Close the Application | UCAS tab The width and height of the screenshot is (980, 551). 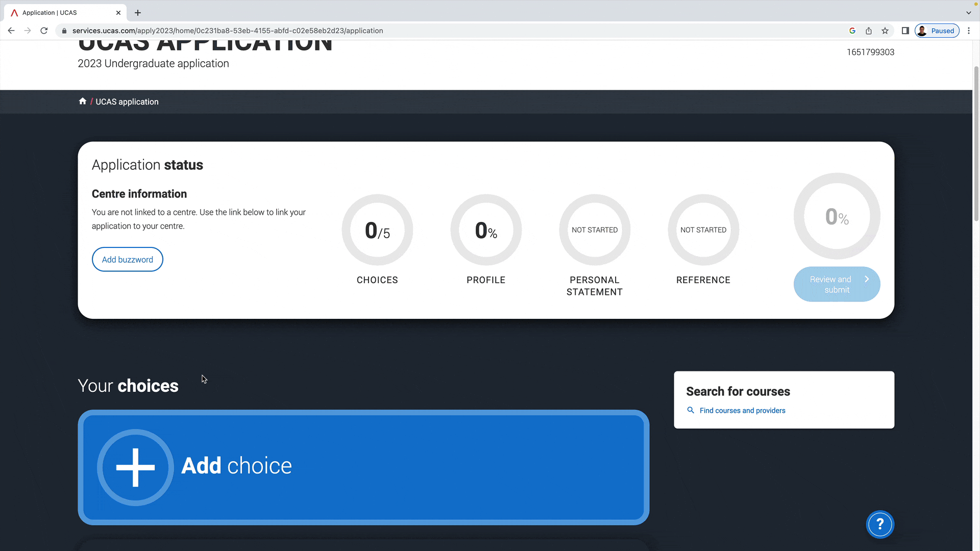[118, 13]
